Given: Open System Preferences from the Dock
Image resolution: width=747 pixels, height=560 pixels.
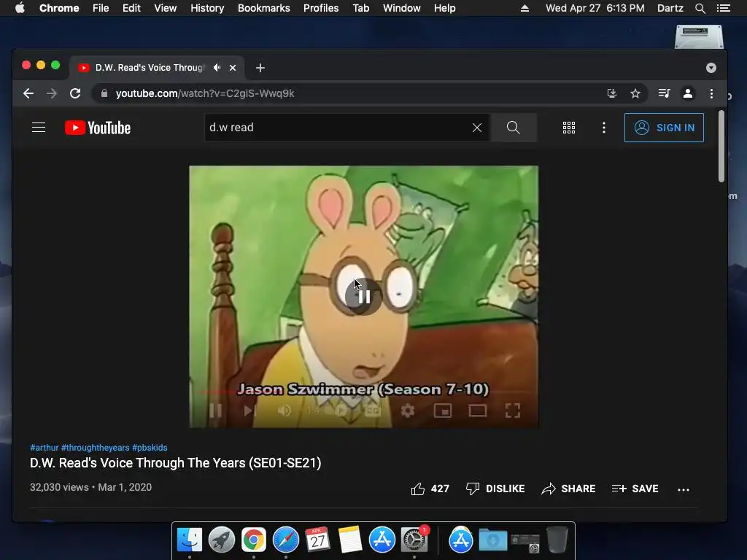Looking at the screenshot, I should pyautogui.click(x=414, y=540).
